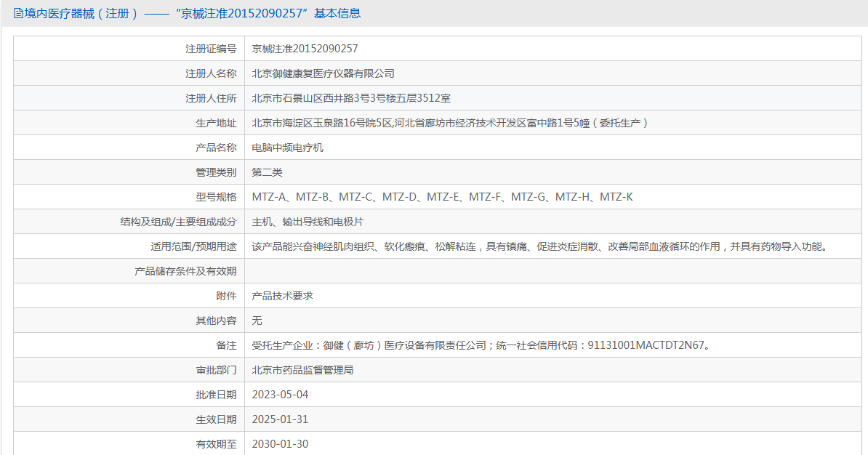Screen dimensions: 868x455
Task: Select company name 北京御健康复医疗仪器有限公司
Action: (x=324, y=73)
